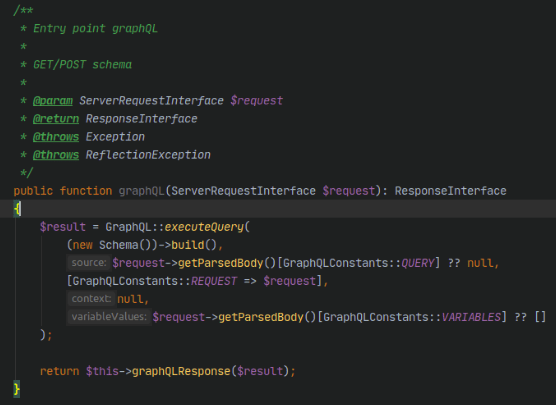Click the $this variable
The width and height of the screenshot is (556, 405).
102,371
